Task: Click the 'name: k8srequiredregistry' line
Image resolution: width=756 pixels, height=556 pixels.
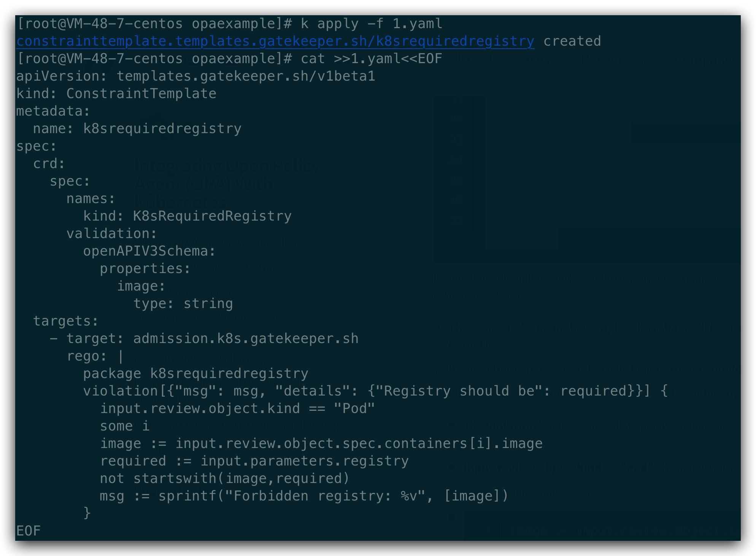Action: coord(137,129)
